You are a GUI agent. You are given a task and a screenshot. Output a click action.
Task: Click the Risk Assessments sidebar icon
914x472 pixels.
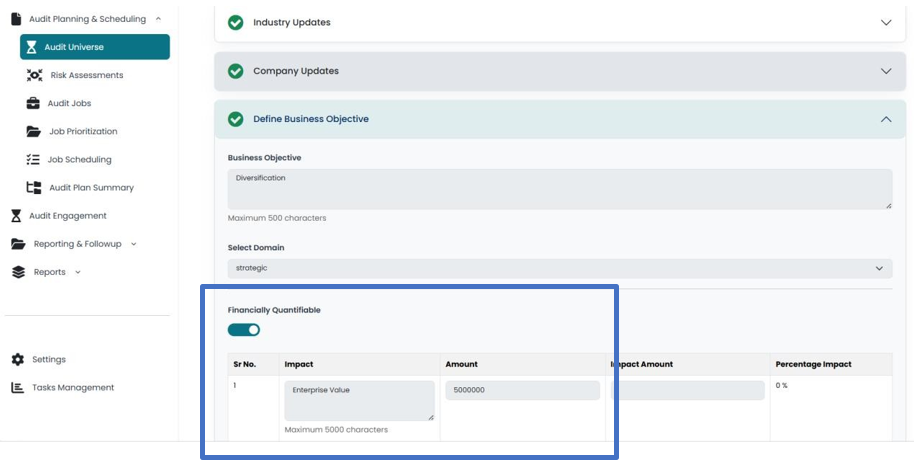click(x=34, y=75)
